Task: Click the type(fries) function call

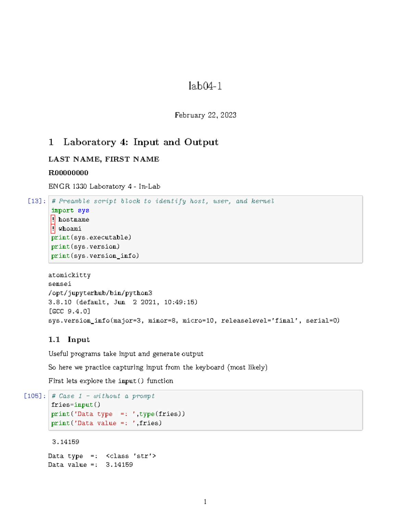Action: pyautogui.click(x=161, y=414)
